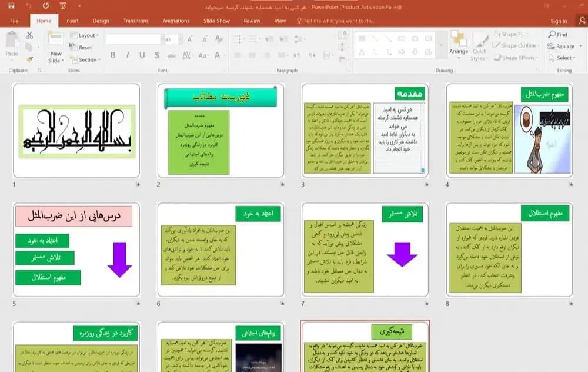The width and height of the screenshot is (588, 372).
Task: Open the Section dropdown
Action: coord(85,59)
